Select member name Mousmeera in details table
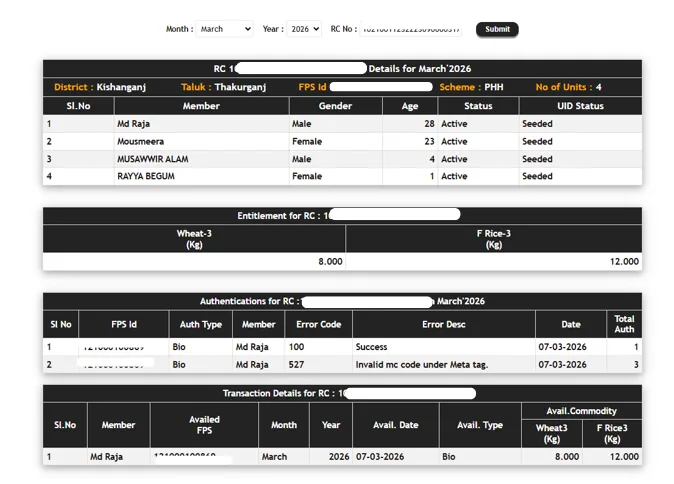 (x=142, y=142)
